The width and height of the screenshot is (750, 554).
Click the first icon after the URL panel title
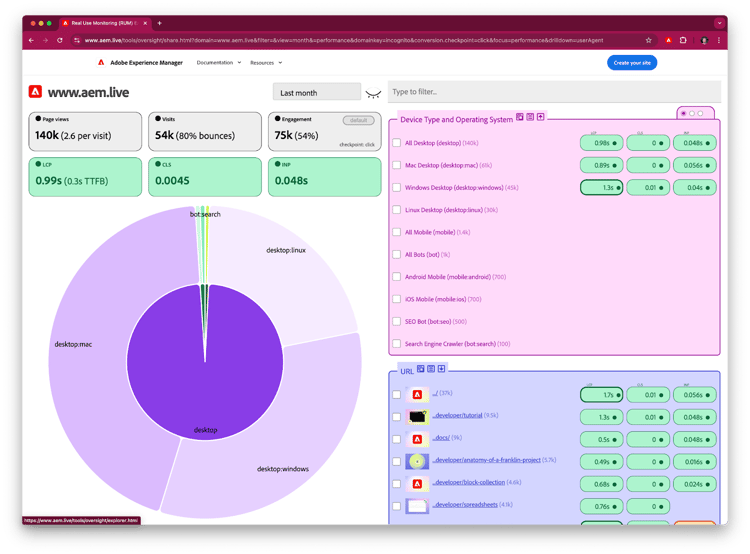[x=420, y=369]
